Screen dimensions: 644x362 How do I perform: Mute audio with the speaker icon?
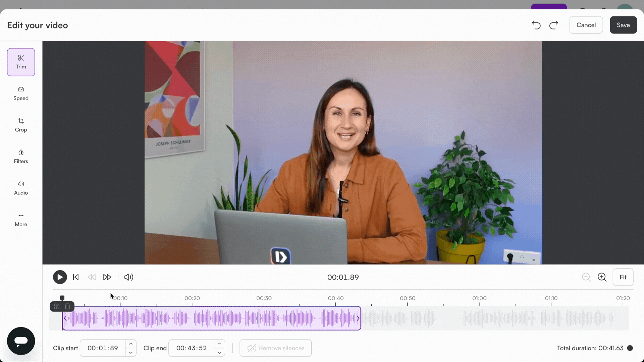(x=128, y=277)
